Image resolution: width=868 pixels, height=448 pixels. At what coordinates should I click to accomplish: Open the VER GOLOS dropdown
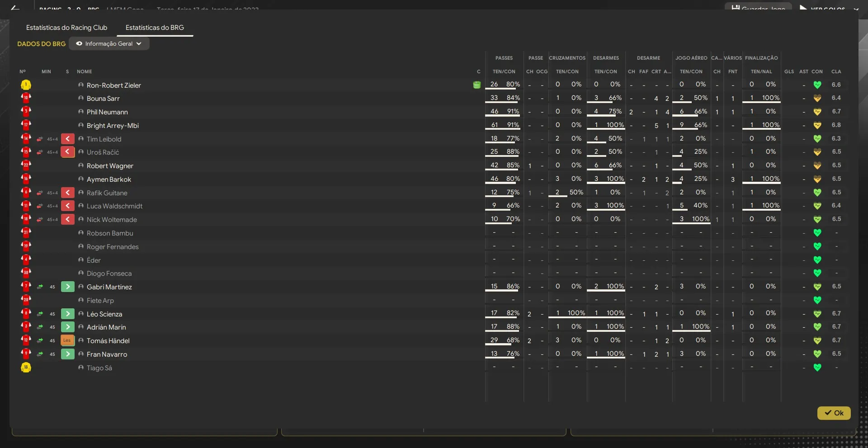(x=829, y=8)
